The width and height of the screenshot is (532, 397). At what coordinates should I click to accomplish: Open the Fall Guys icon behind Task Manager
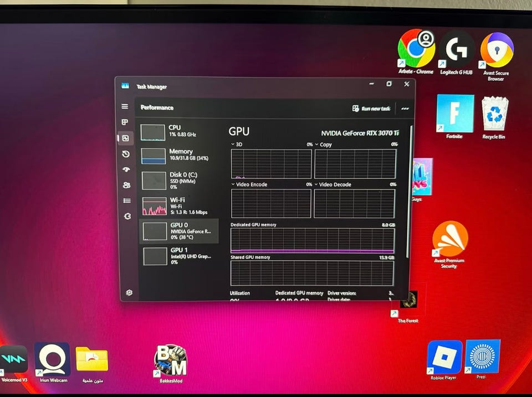422,180
